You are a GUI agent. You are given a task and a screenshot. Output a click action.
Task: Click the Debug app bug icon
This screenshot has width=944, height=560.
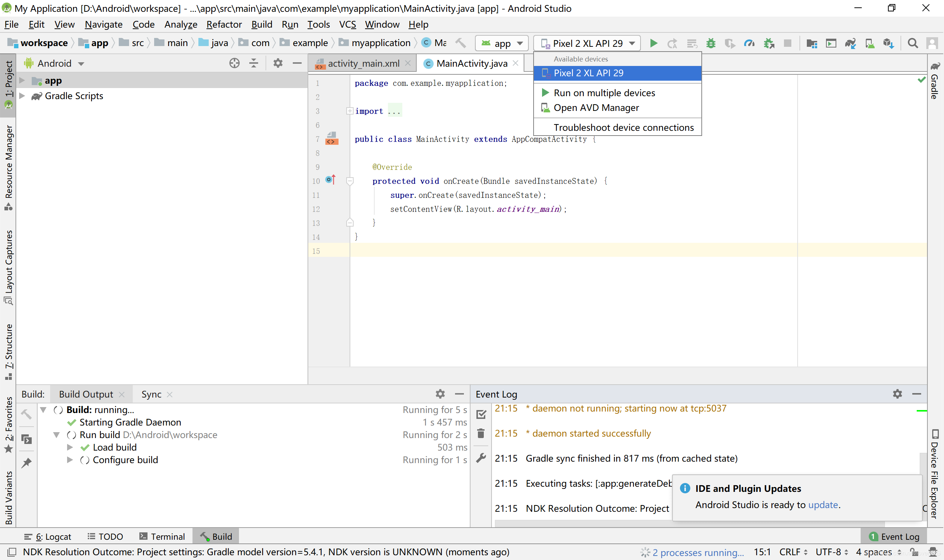tap(711, 43)
